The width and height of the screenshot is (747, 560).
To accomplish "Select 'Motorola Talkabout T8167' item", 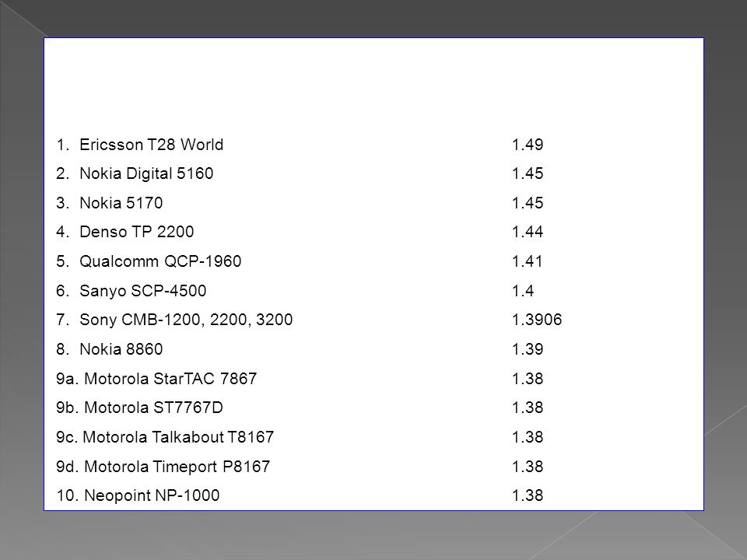I will point(179,437).
